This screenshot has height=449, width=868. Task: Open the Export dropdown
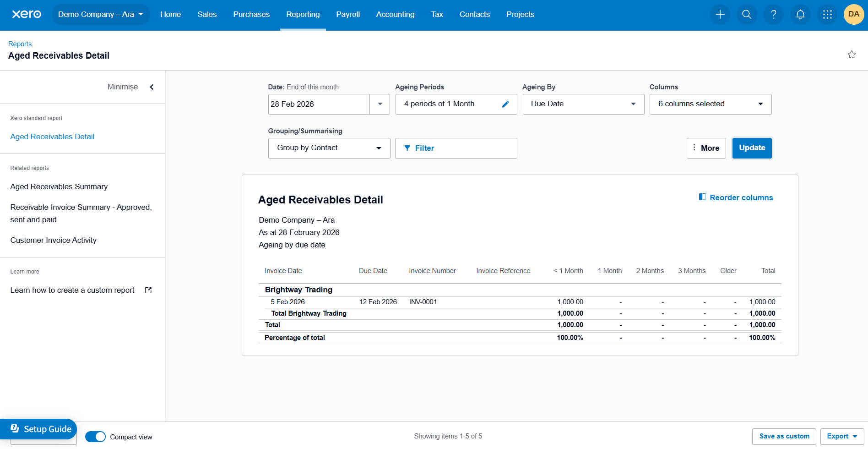[x=842, y=436]
